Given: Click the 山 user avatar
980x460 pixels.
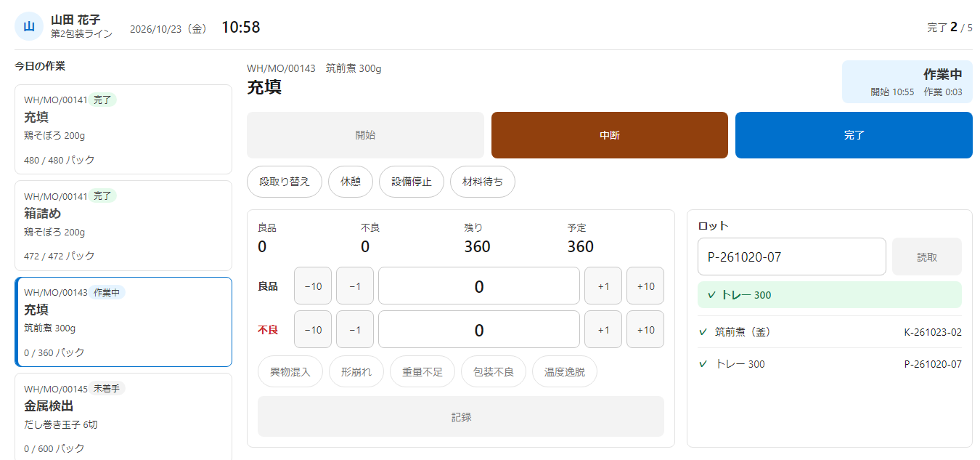Looking at the screenshot, I should (29, 26).
